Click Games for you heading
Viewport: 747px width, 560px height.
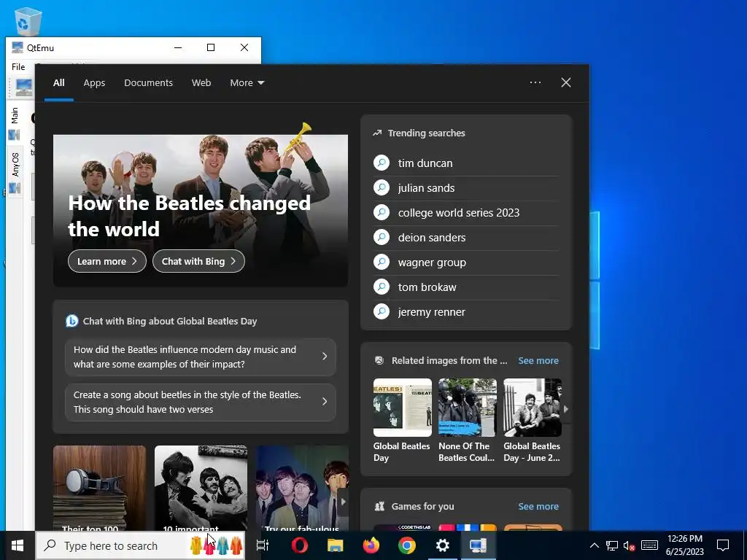(x=422, y=506)
